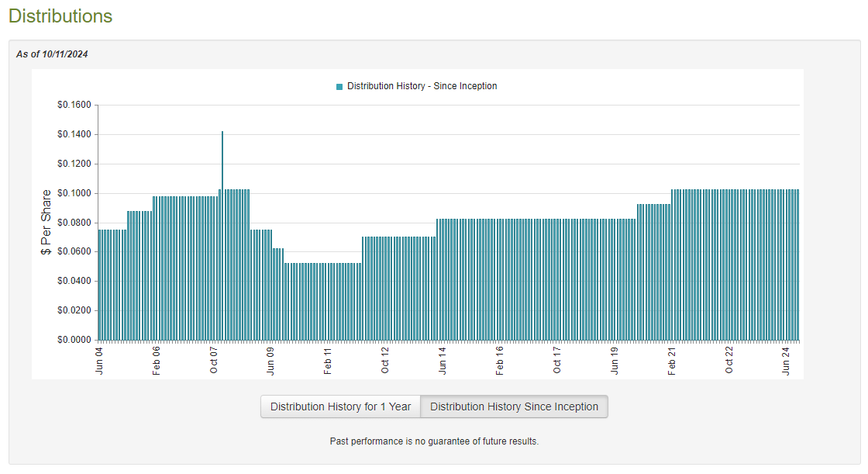868x474 pixels.
Task: Select the last bar at Jun 24
Action: 798,264
